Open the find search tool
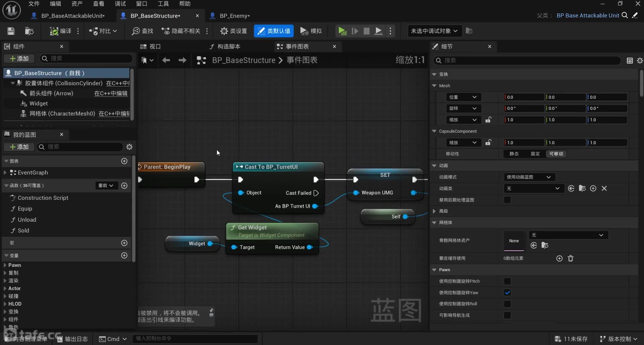644x345 pixels. click(x=143, y=31)
